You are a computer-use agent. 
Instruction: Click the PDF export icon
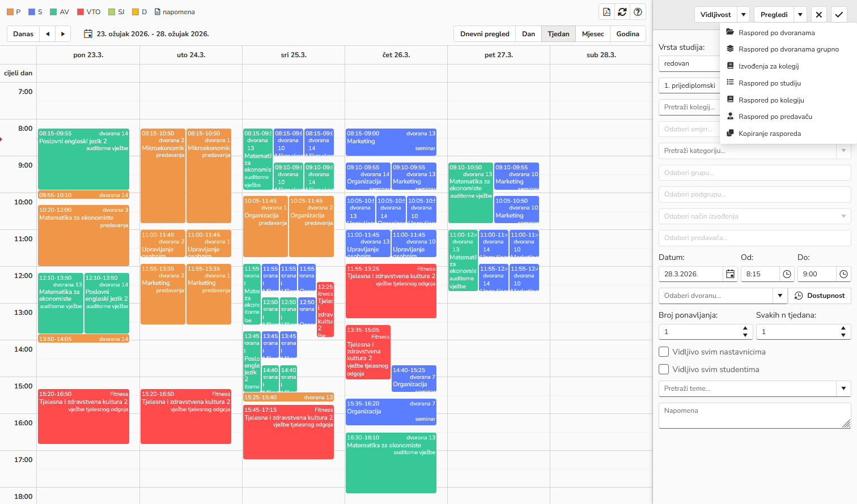pyautogui.click(x=606, y=12)
